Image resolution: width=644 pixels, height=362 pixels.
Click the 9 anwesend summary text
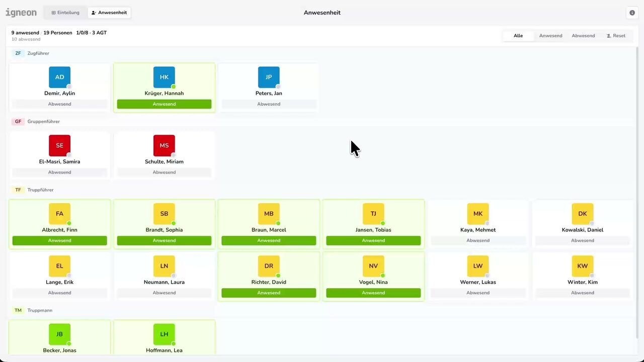click(x=25, y=33)
